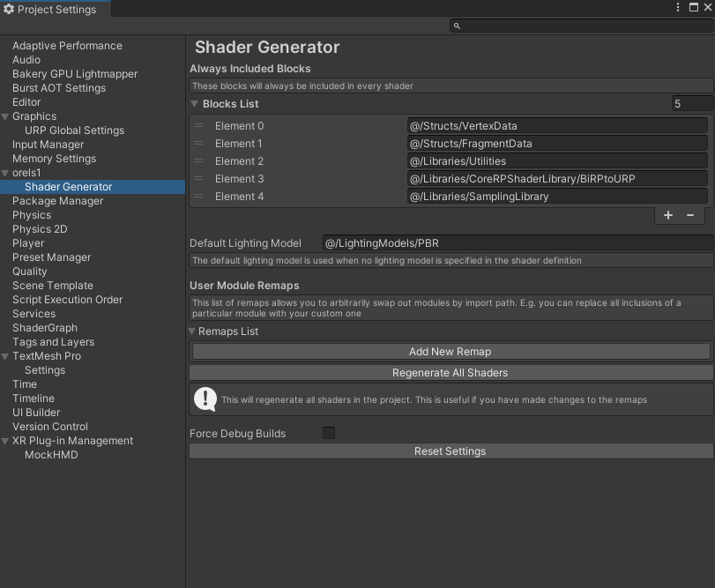Image resolution: width=715 pixels, height=588 pixels.
Task: Collapse the TextMesh Pro section in sidebar
Action: (5, 355)
